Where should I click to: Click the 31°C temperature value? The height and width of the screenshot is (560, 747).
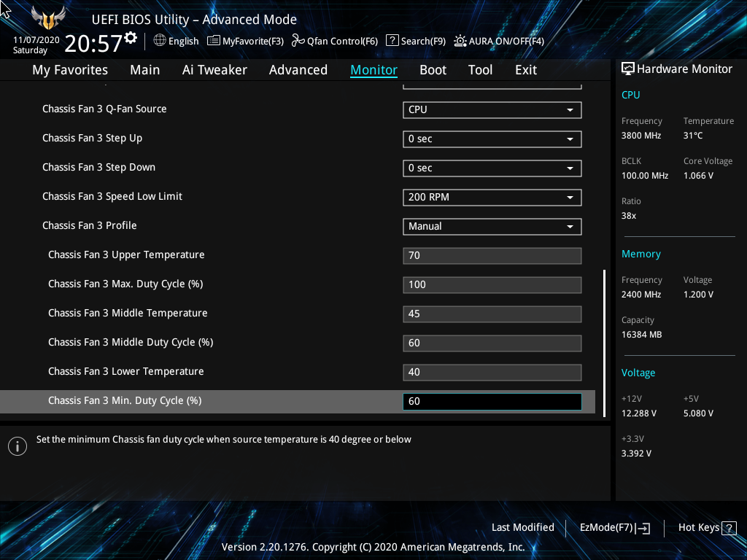coord(693,136)
